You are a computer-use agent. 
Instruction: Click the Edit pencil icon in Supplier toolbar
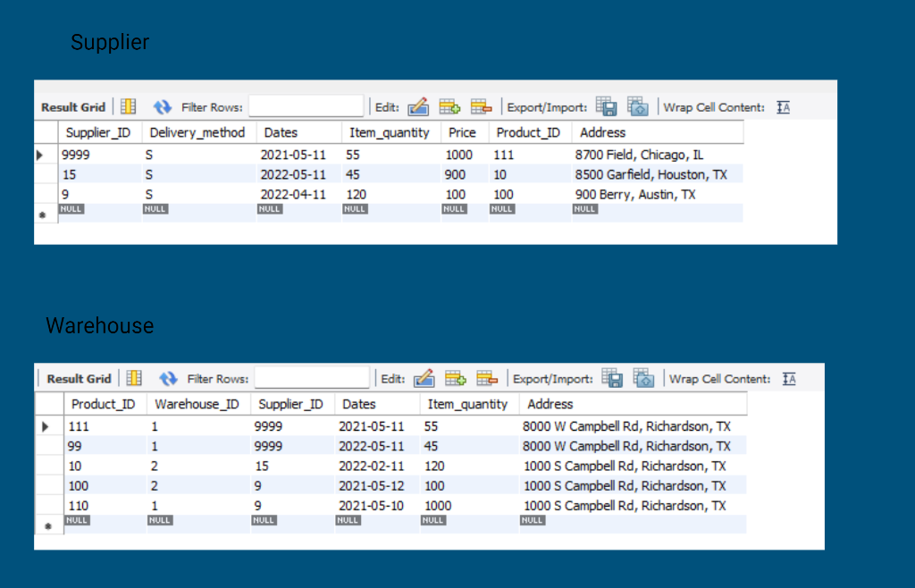[418, 105]
